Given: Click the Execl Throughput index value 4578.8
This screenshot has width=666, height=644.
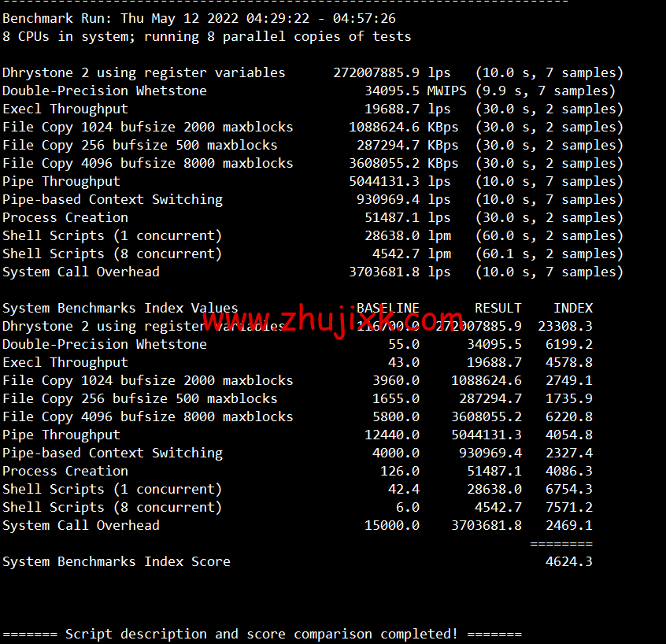Looking at the screenshot, I should [568, 362].
